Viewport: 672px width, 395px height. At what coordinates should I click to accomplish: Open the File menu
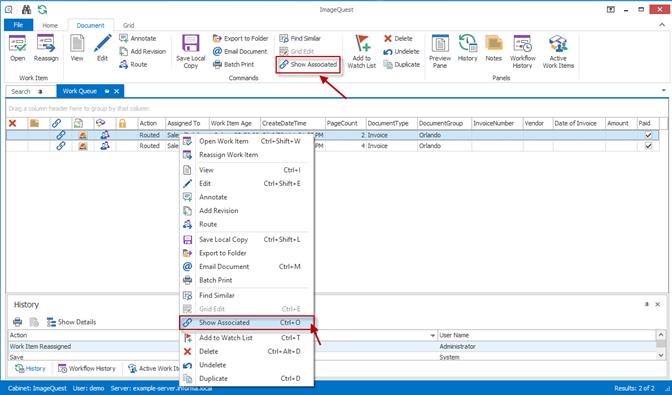coord(18,25)
